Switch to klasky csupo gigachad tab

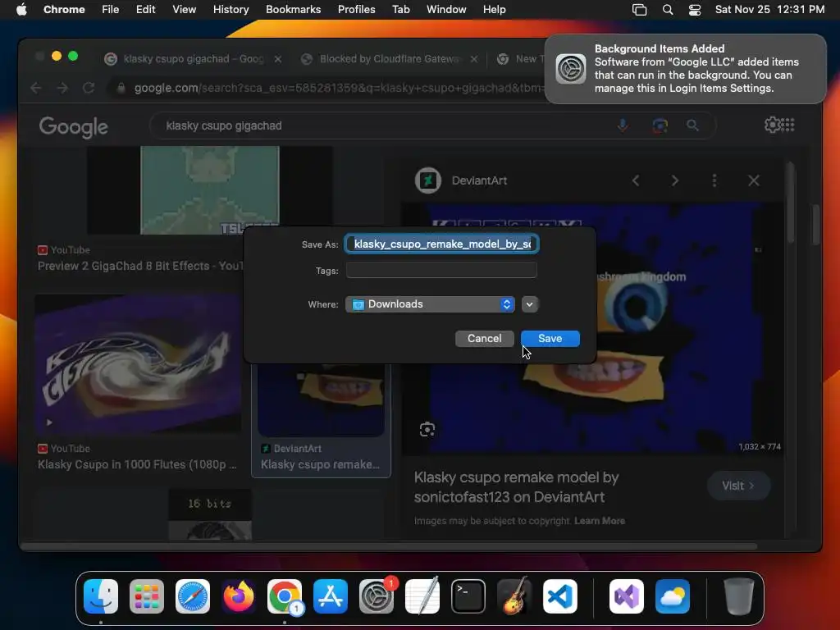(x=193, y=59)
